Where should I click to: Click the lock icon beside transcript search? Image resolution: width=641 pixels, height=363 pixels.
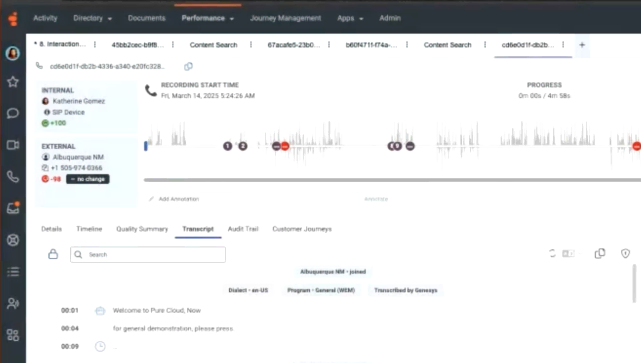[53, 254]
